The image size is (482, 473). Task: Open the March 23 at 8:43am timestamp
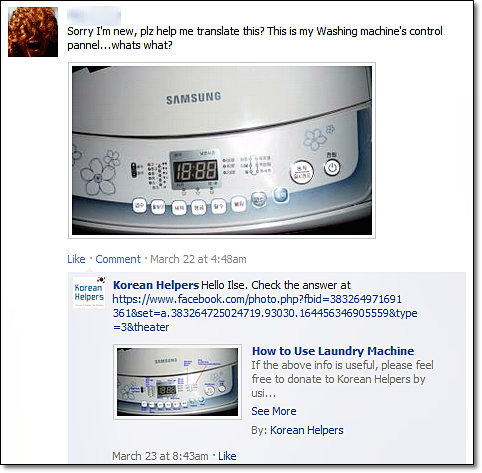tap(160, 456)
